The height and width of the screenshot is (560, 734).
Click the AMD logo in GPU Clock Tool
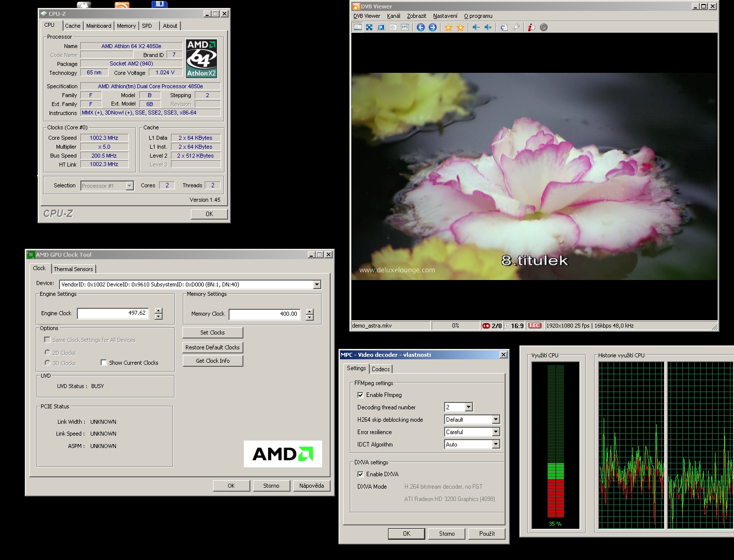tap(282, 453)
